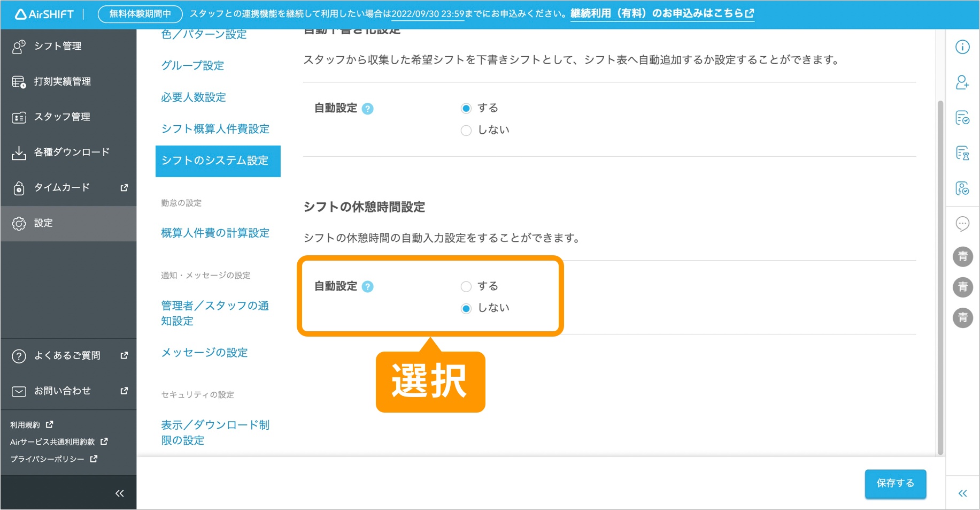Select しない under 自動下書き化設定
980x510 pixels.
click(466, 130)
